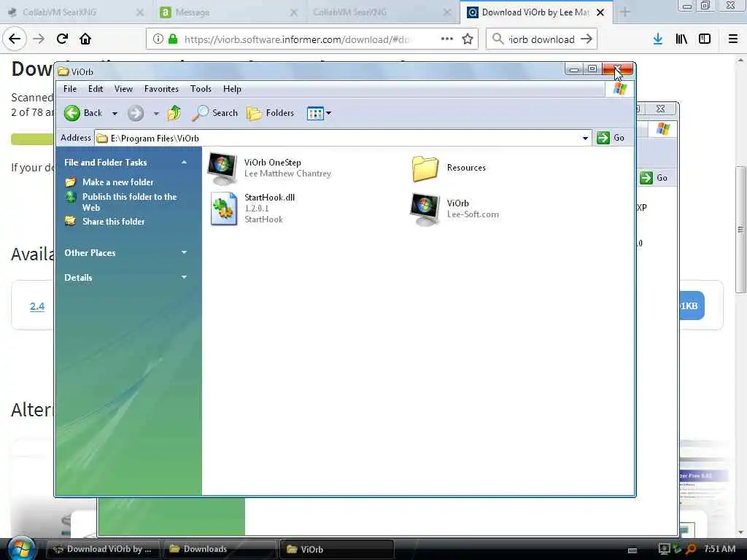Image resolution: width=747 pixels, height=560 pixels.
Task: Click the system tray clock 7:51 AM
Action: pos(719,549)
